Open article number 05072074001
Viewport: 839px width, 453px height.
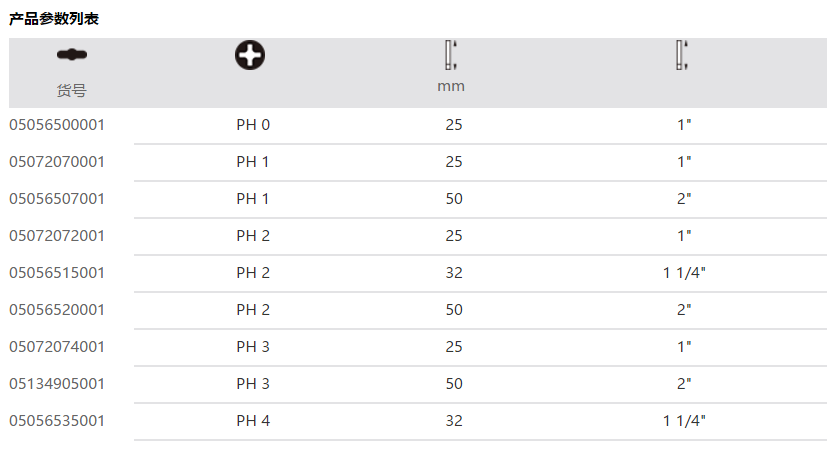pyautogui.click(x=57, y=347)
